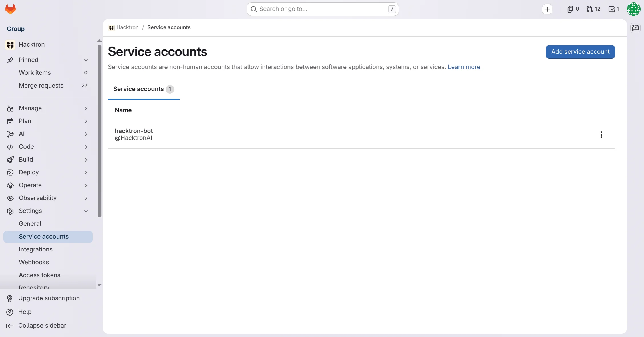Select the Service accounts tab
The image size is (644, 337).
(144, 89)
